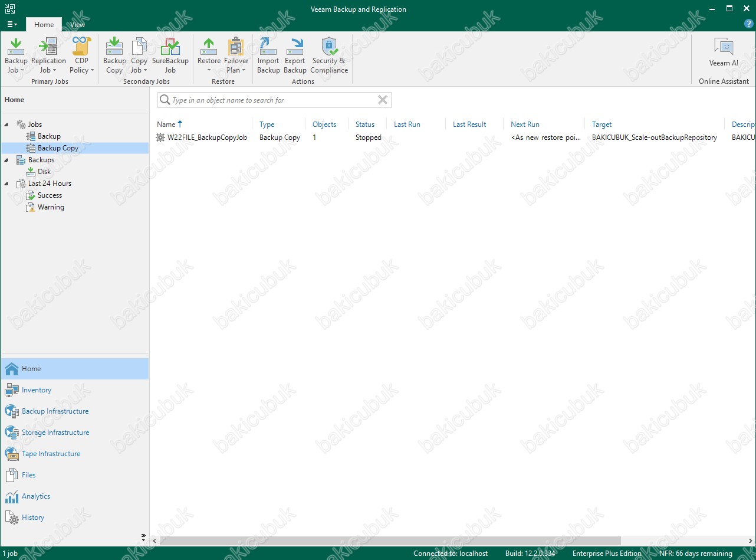Open the Backup Job ribbon button
This screenshot has height=560, width=756.
click(x=16, y=55)
